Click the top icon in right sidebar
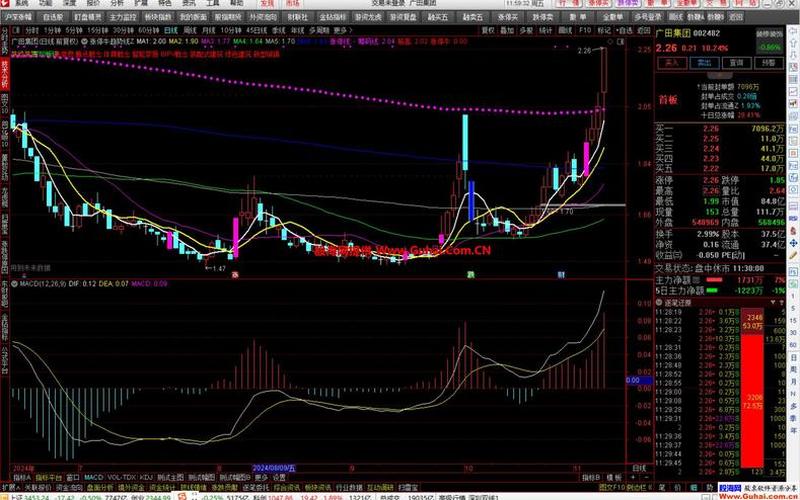Screen dimensions: 800x500 [x=791, y=32]
